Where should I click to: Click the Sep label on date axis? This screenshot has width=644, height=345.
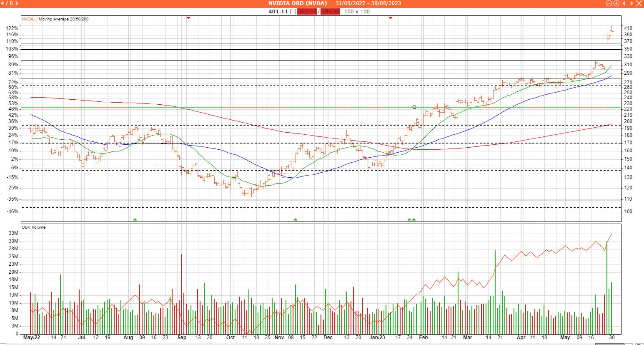click(x=182, y=337)
